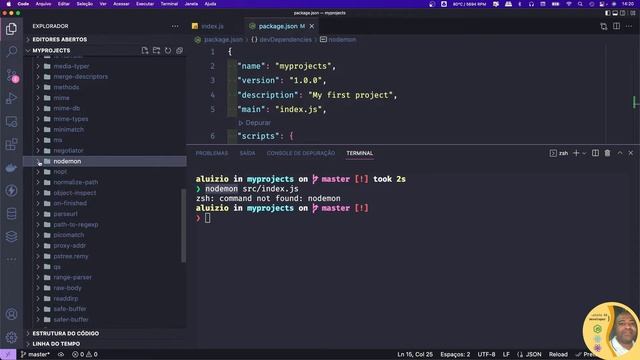Open master branch in status bar
This screenshot has width=640, height=360.
point(35,354)
